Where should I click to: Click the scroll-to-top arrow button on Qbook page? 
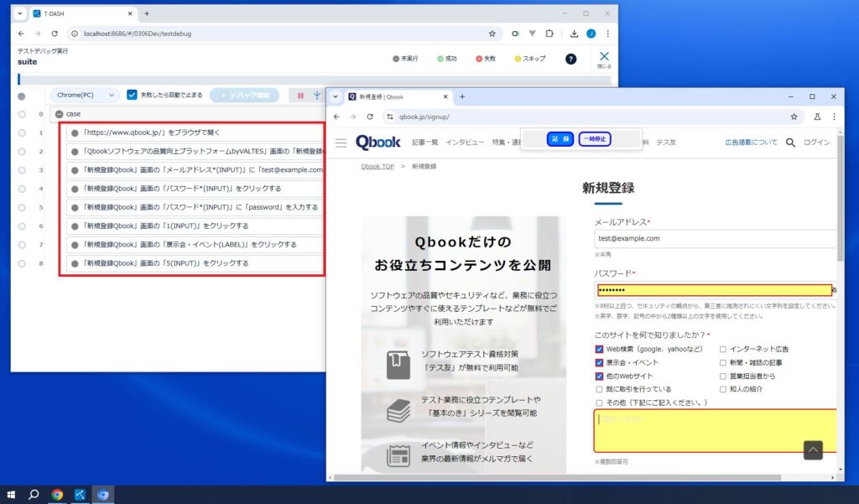pos(813,449)
